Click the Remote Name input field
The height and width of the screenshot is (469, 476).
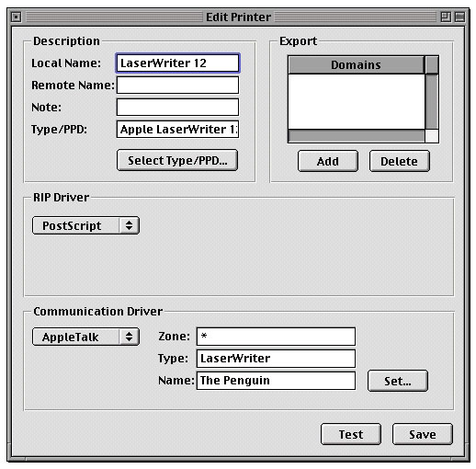click(177, 85)
